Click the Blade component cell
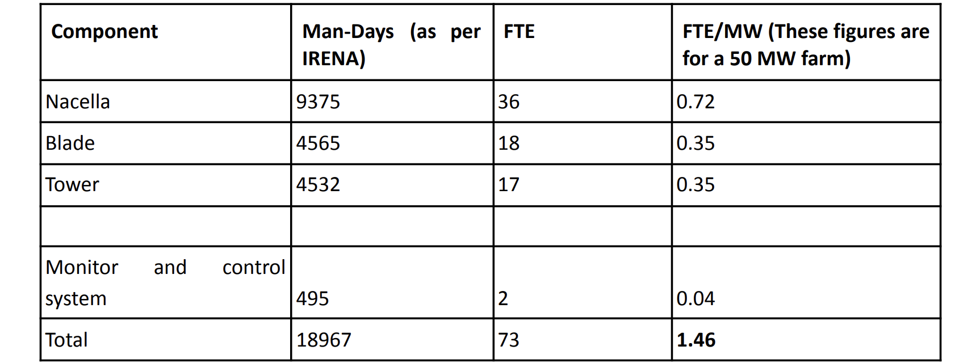The width and height of the screenshot is (980, 363). coord(166,143)
